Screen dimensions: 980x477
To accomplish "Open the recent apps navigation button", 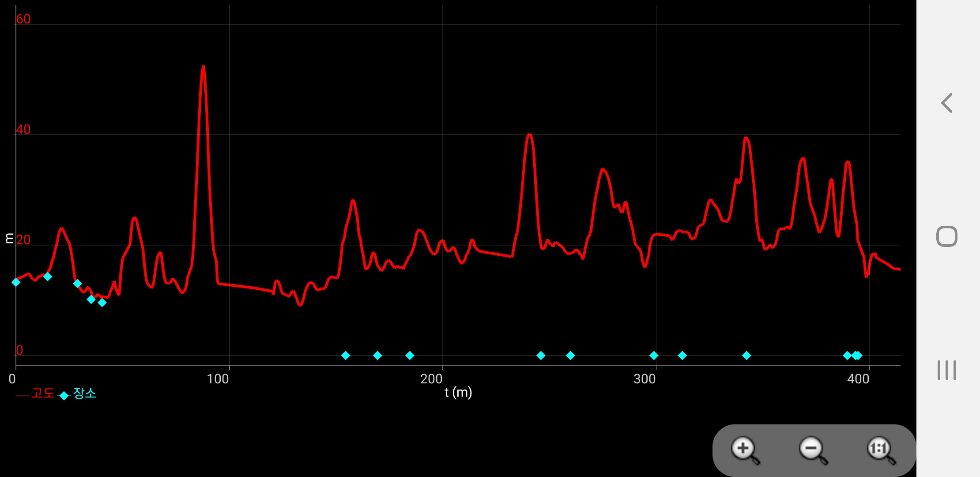I will pos(946,370).
